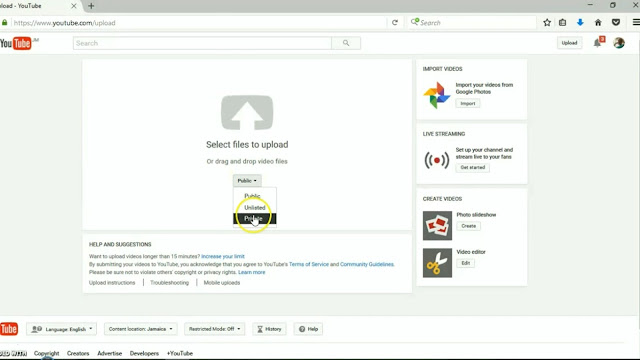Click Edit for Video editor
Image resolution: width=640 pixels, height=360 pixels.
(x=466, y=263)
